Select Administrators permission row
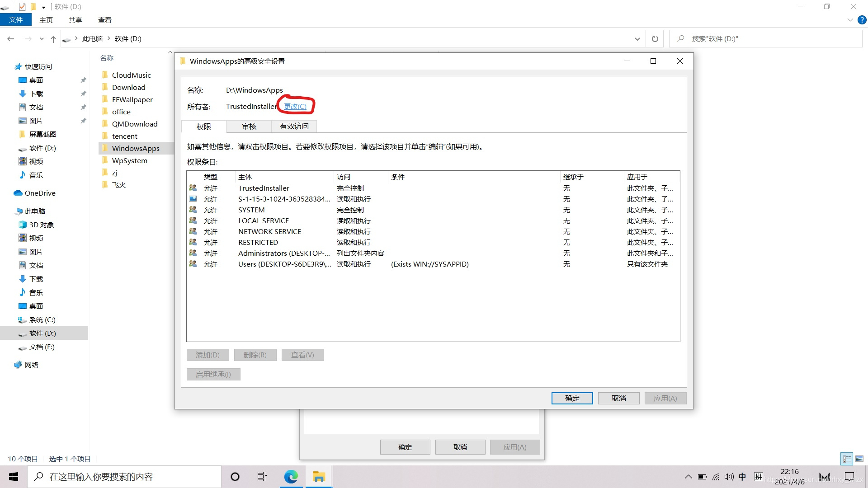This screenshot has height=488, width=868. click(x=434, y=253)
